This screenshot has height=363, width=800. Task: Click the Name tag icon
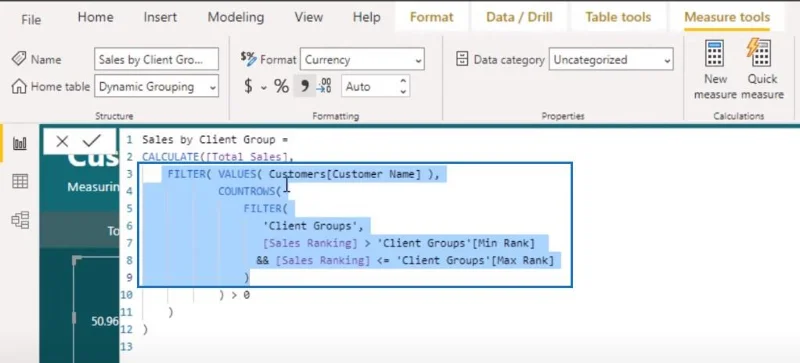pos(19,59)
